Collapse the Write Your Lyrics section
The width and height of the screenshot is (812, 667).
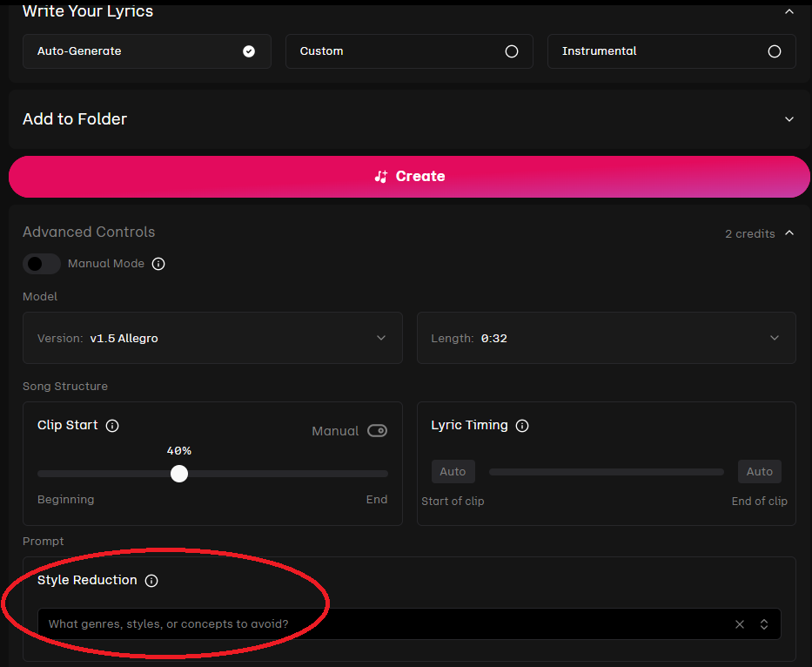[789, 11]
